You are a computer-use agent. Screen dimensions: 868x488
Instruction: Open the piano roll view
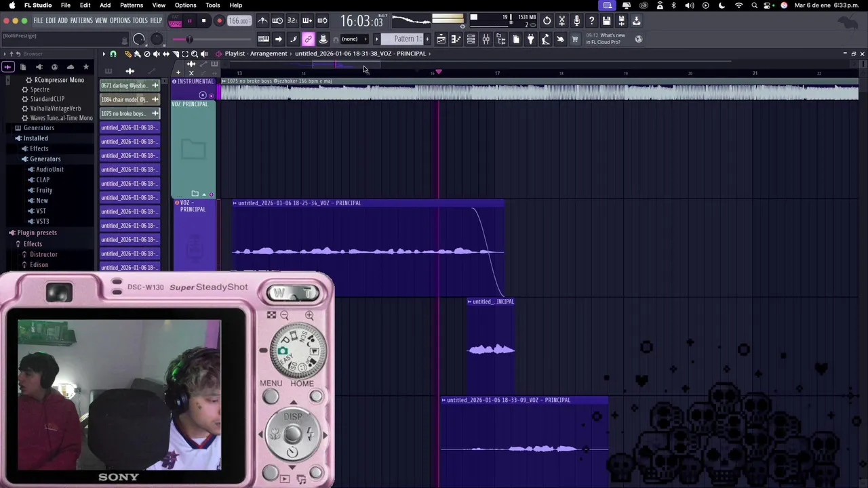456,39
